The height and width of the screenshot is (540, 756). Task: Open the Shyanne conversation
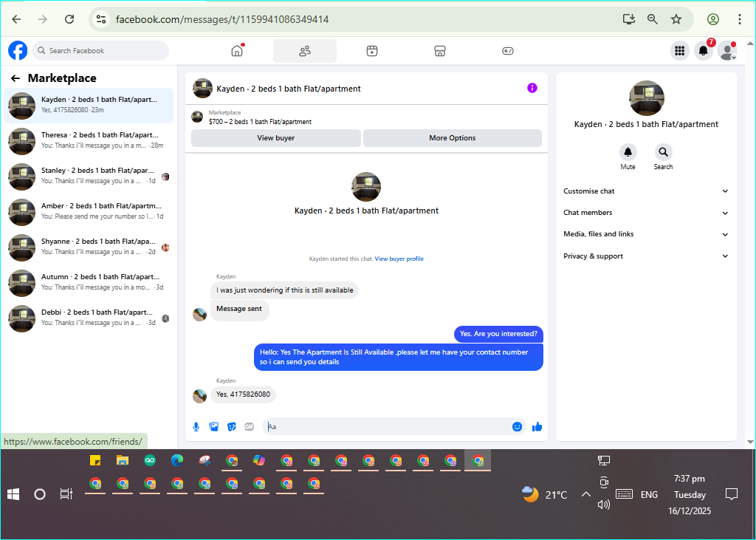[89, 247]
